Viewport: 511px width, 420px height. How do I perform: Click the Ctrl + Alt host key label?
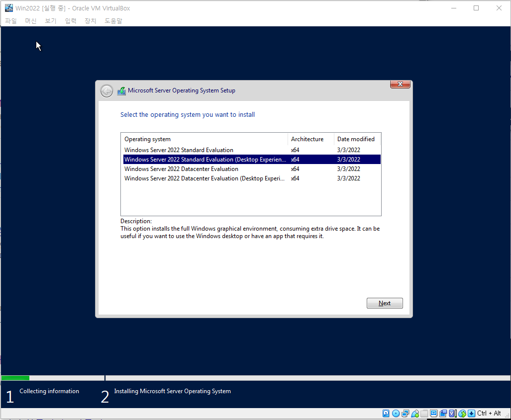coord(489,413)
